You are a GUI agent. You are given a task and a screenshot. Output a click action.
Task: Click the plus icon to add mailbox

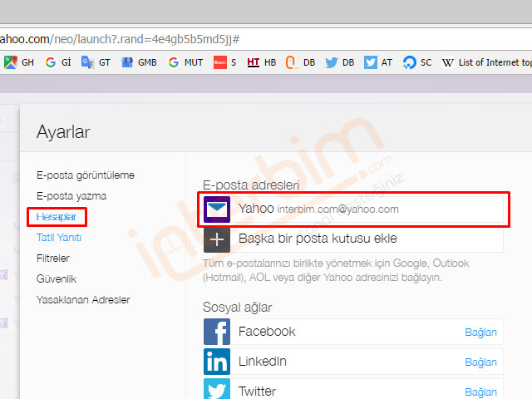coord(217,239)
